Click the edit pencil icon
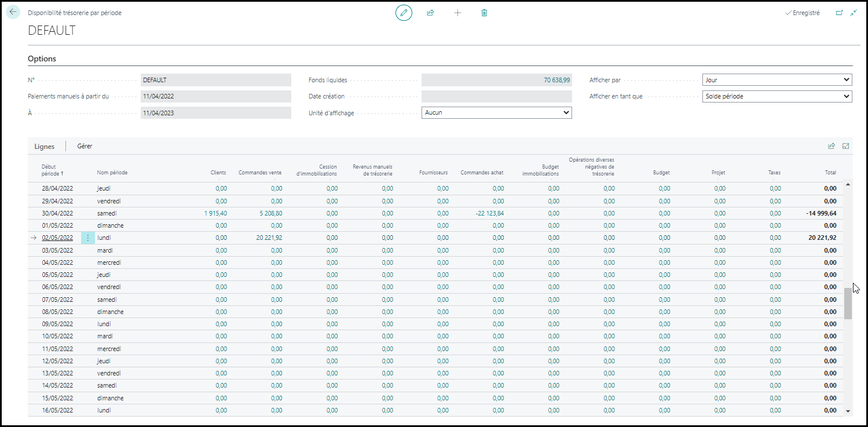Viewport: 868px width, 427px height. [404, 13]
